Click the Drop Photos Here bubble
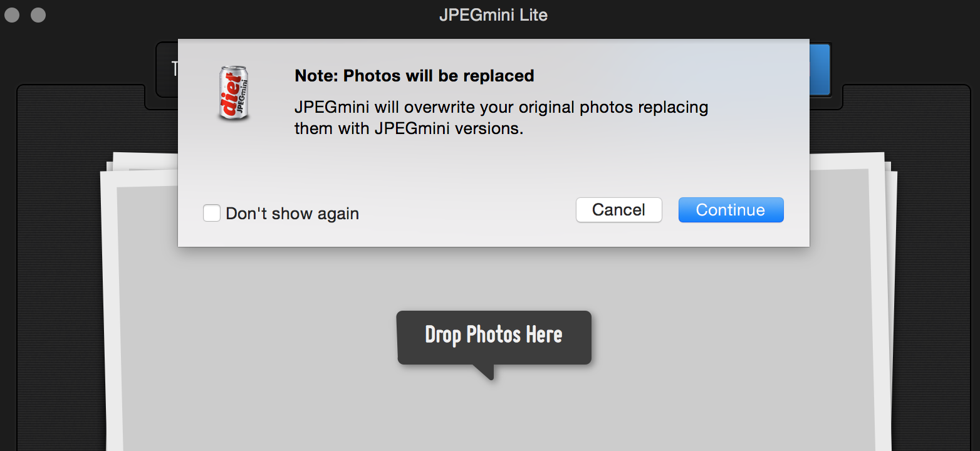Viewport: 980px width, 451px height. click(494, 335)
